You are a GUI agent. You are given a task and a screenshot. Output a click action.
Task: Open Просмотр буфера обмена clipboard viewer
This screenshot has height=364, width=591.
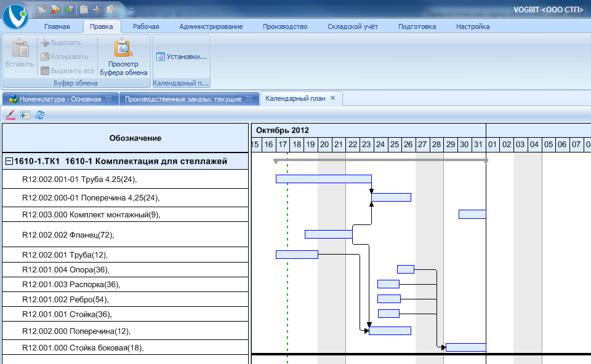[123, 57]
